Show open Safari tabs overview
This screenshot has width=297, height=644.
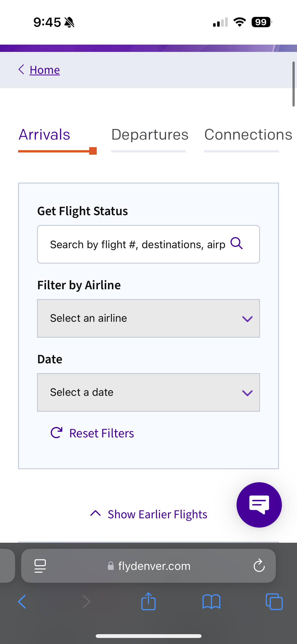[274, 602]
